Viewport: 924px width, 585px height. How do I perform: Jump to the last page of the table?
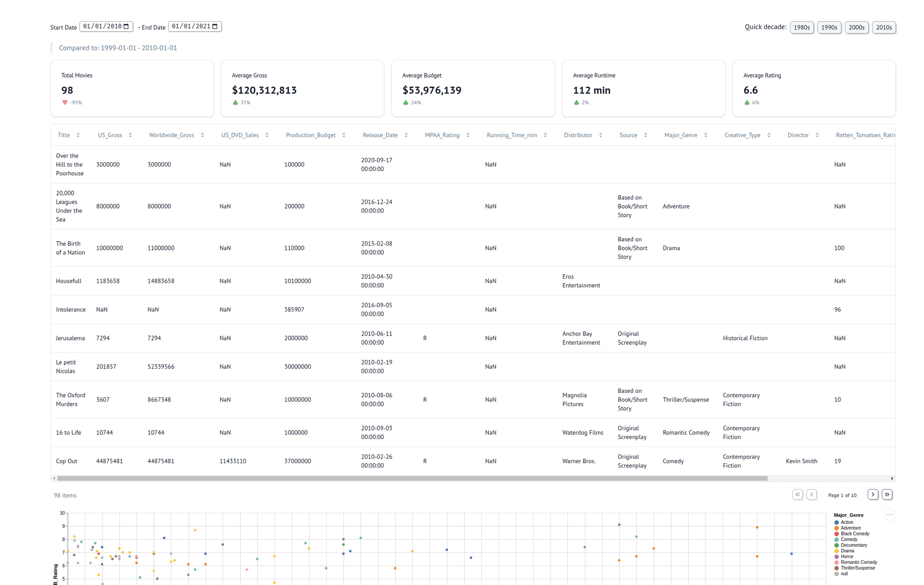(887, 494)
